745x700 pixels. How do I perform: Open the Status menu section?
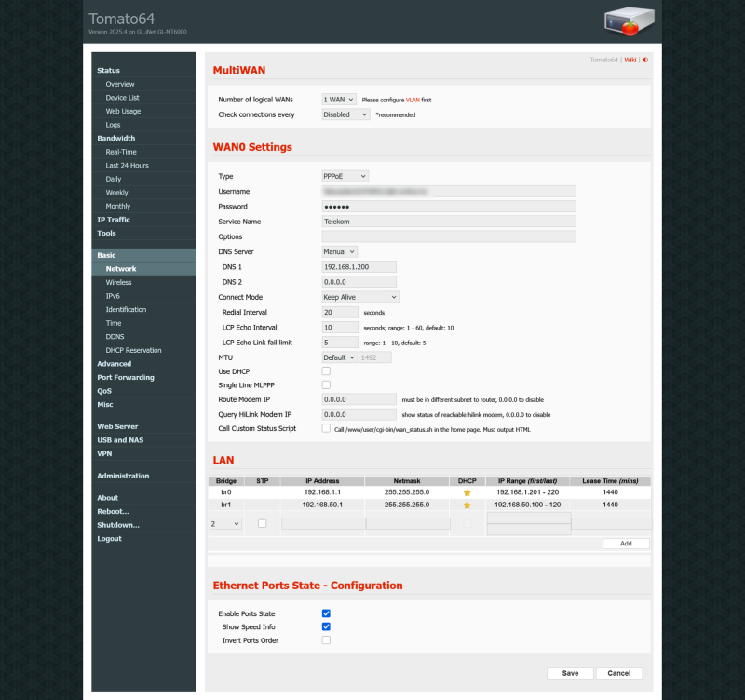tap(108, 71)
